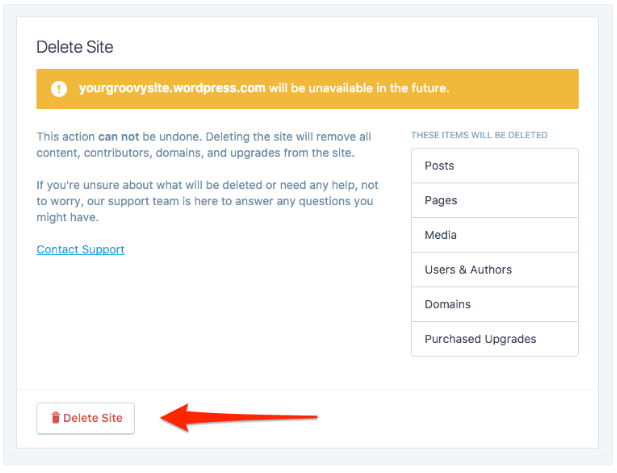Select Pages in the deleted items list
The width and height of the screenshot is (617, 473).
click(494, 200)
